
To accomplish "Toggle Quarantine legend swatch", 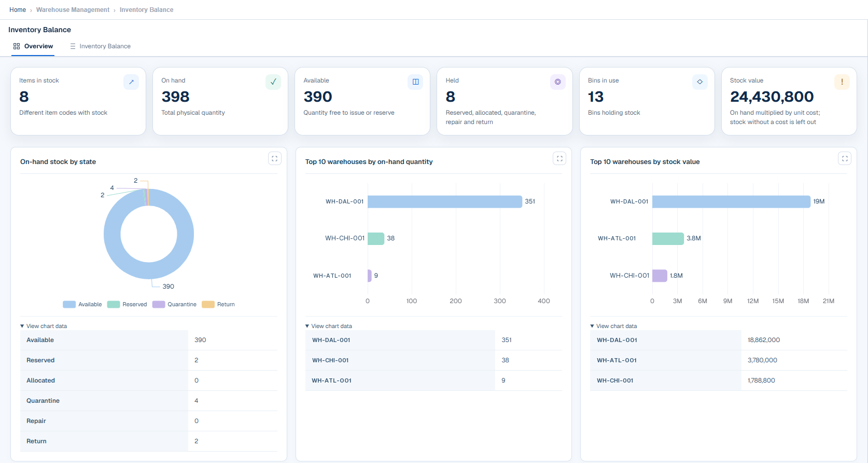I will click(x=159, y=304).
